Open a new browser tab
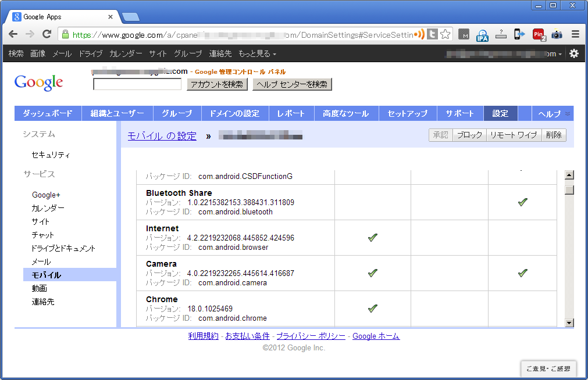Viewport: 588px width, 380px height. click(x=130, y=17)
